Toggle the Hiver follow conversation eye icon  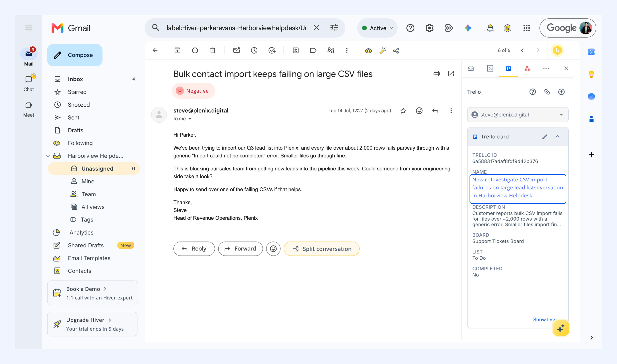pyautogui.click(x=368, y=51)
